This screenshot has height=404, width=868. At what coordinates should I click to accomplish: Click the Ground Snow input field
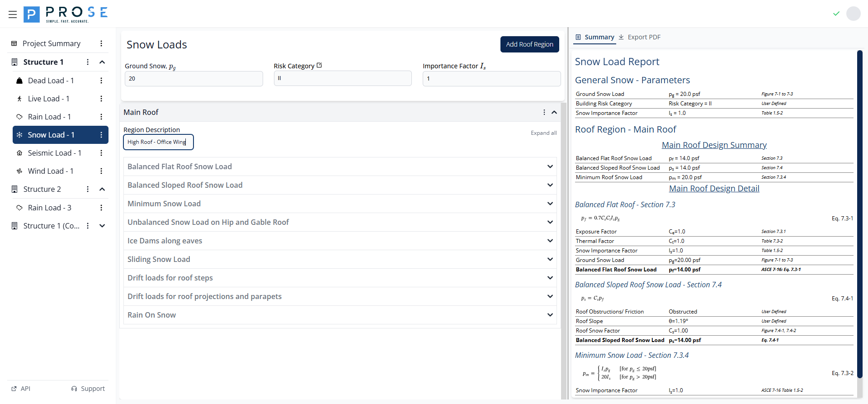193,79
